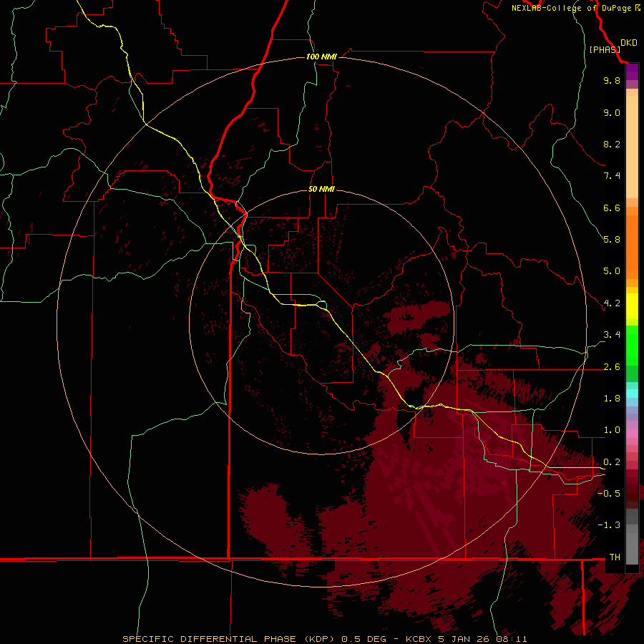Pick the bright green band on the color bar

(632, 345)
